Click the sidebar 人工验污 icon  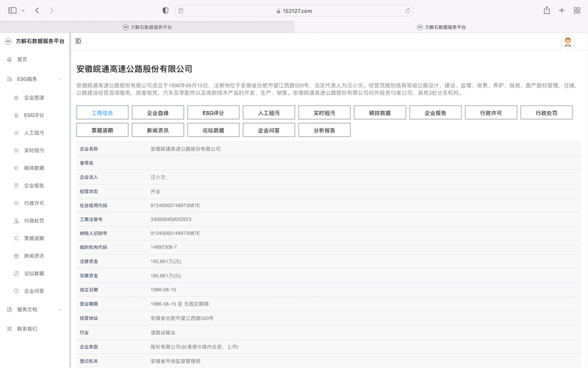[x=16, y=132]
